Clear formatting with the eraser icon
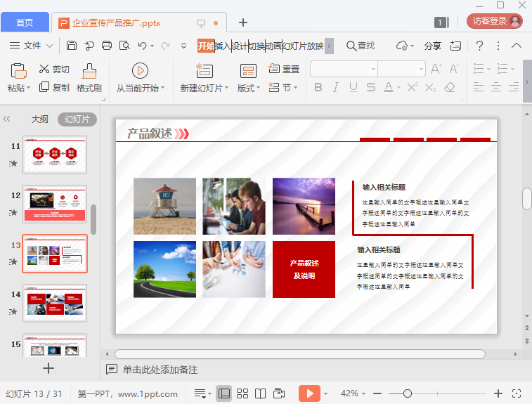The image size is (532, 404). pyautogui.click(x=450, y=88)
